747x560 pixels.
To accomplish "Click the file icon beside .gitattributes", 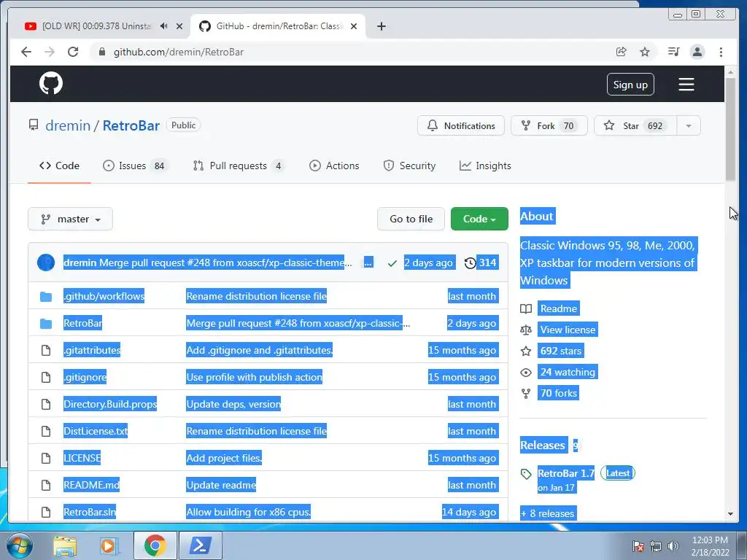I will (x=46, y=351).
